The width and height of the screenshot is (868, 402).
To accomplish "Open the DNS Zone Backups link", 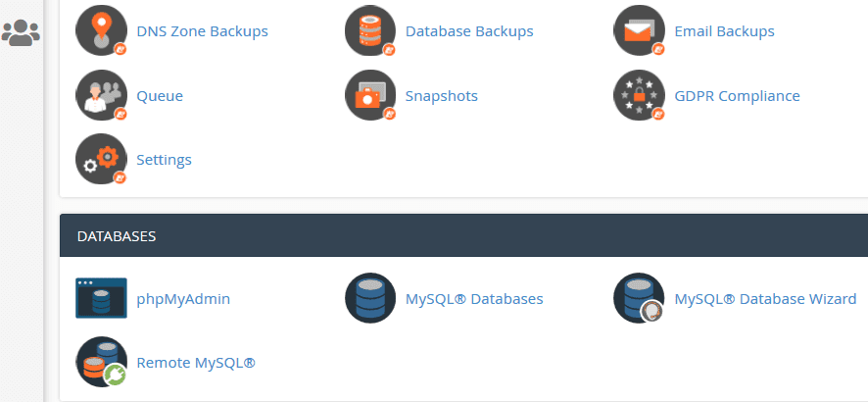I will tap(202, 31).
